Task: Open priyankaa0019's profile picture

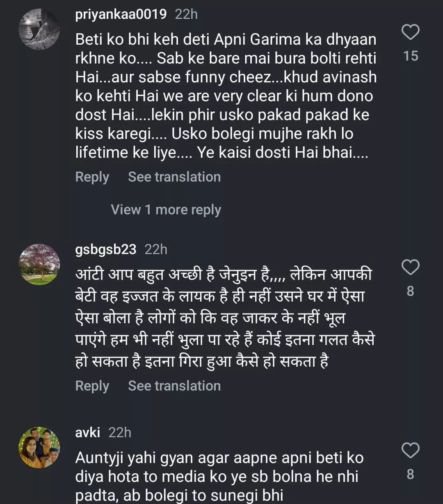Action: pyautogui.click(x=39, y=29)
